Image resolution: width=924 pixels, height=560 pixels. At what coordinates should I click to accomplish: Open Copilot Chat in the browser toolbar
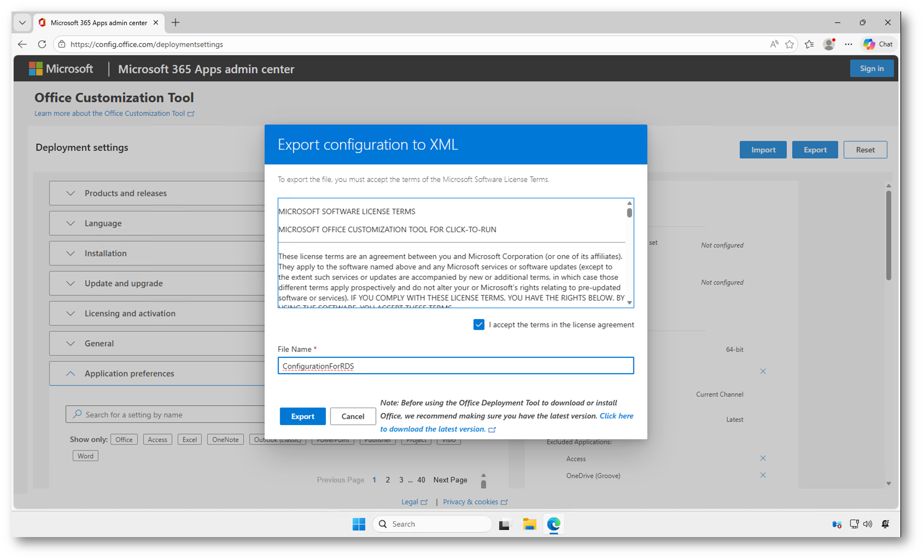[x=878, y=44]
